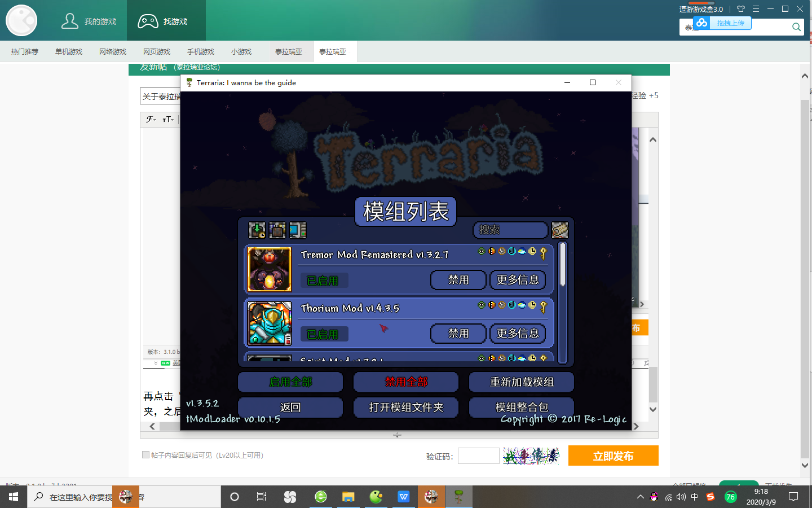The height and width of the screenshot is (508, 812).
Task: Click the green face icon on Tremor Mod row
Action: point(482,251)
